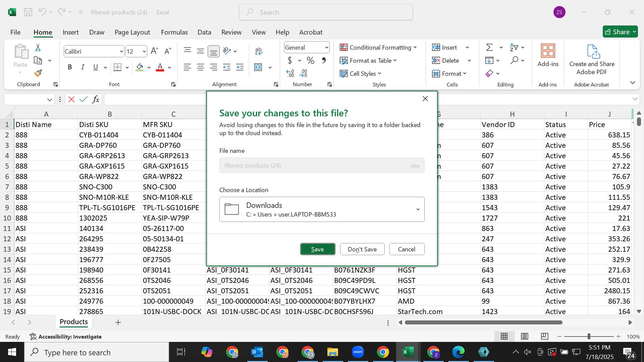This screenshot has width=644, height=362.
Task: Toggle Underline formatting
Action: pyautogui.click(x=96, y=67)
